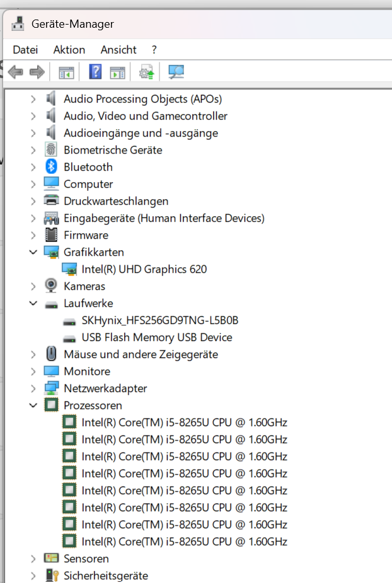The height and width of the screenshot is (583, 392).
Task: Select the Netzwerkadapter label
Action: coord(105,388)
